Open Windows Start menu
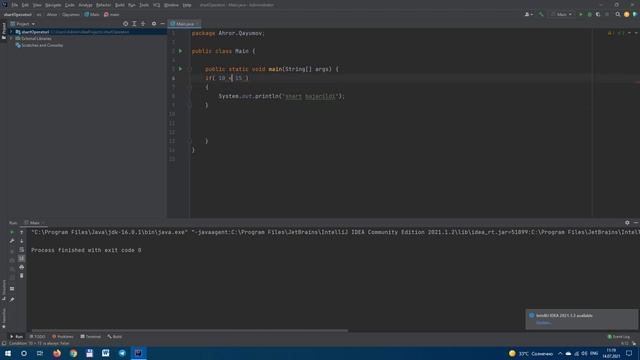 pyautogui.click(x=8, y=353)
